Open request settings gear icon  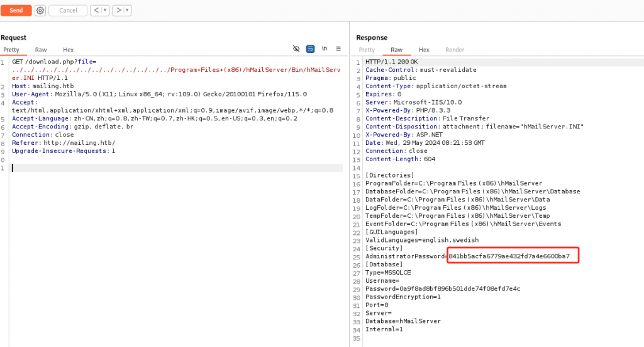coord(40,10)
